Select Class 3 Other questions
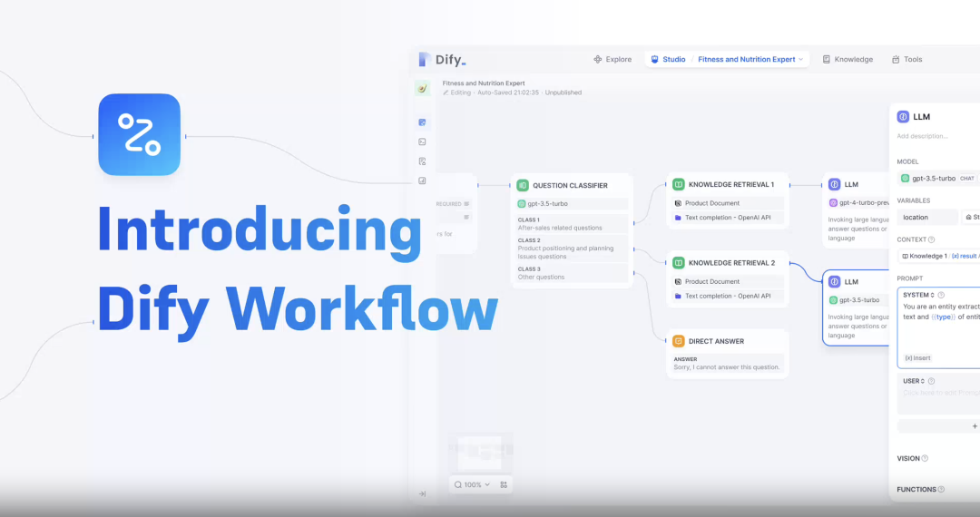Image resolution: width=980 pixels, height=517 pixels. pyautogui.click(x=572, y=273)
